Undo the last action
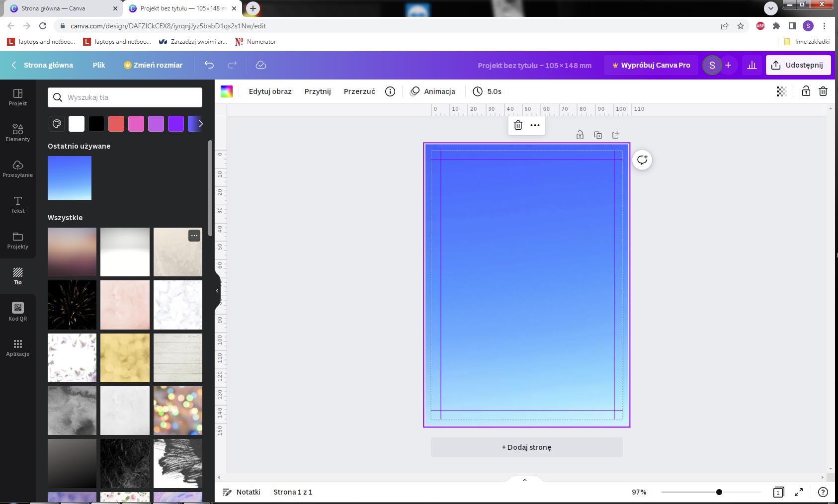The width and height of the screenshot is (838, 504). tap(209, 65)
